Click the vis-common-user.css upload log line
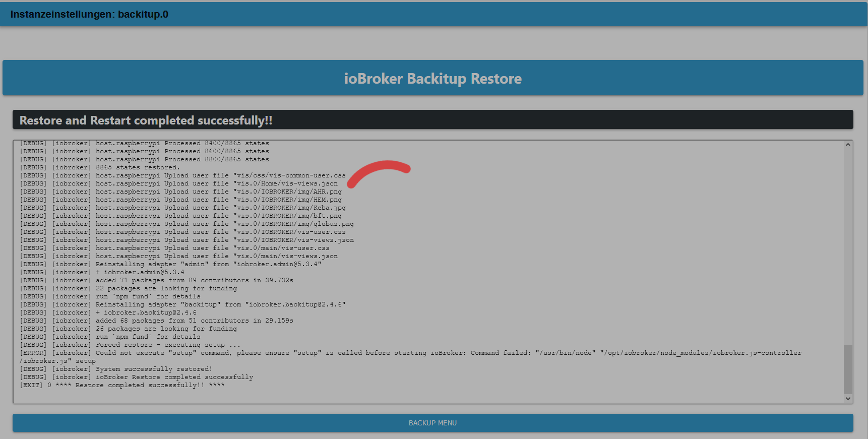This screenshot has width=868, height=439. coord(183,175)
